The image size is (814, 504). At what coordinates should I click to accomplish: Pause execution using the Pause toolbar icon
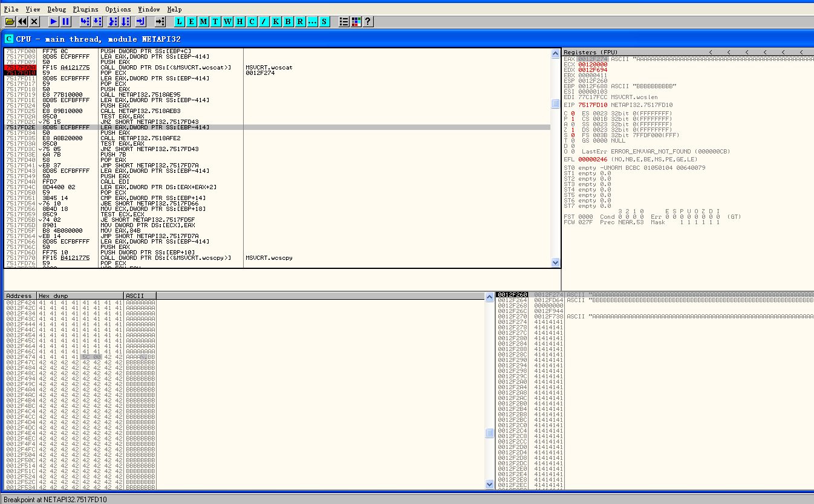66,22
